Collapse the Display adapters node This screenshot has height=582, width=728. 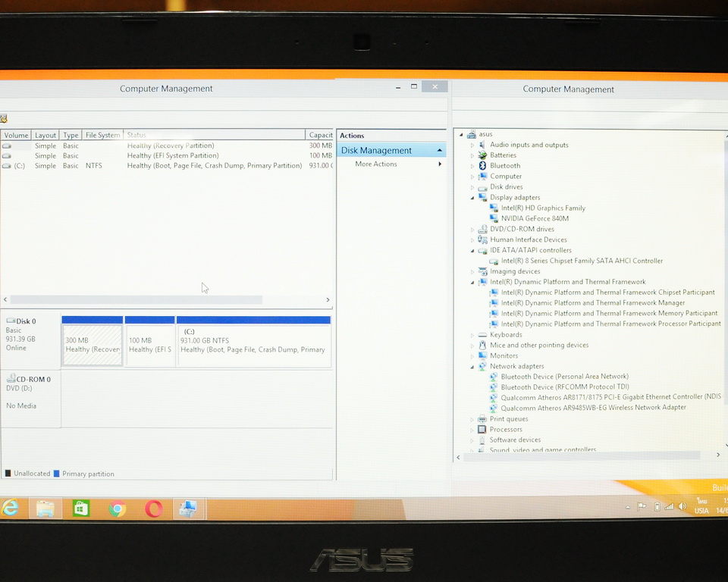(x=472, y=198)
